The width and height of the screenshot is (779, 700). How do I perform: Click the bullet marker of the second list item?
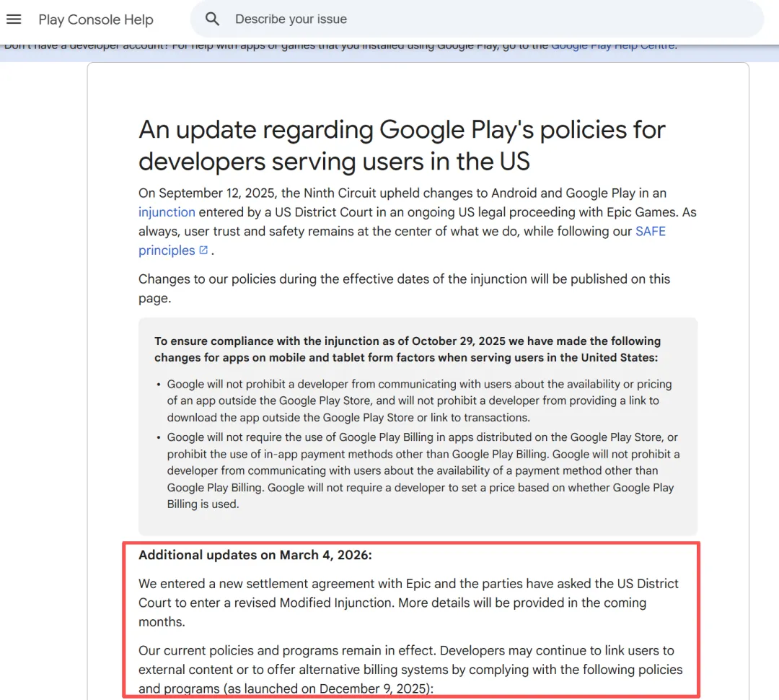click(159, 437)
